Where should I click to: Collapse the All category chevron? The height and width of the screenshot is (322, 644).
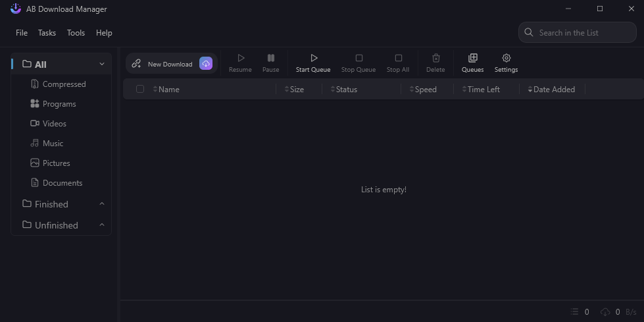click(x=102, y=64)
